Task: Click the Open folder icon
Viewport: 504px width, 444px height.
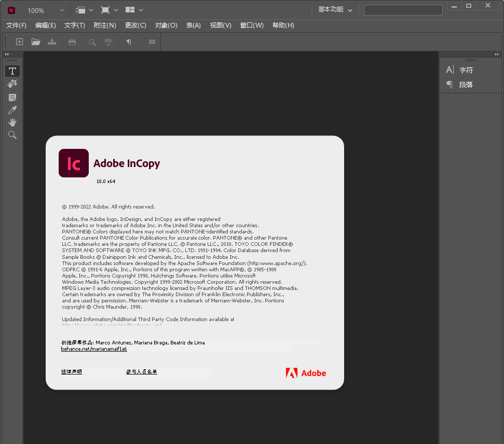Action: click(36, 42)
